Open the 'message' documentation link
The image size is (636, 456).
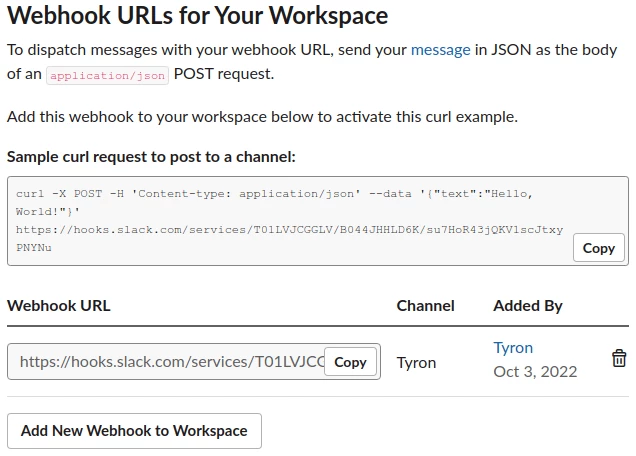[440, 50]
